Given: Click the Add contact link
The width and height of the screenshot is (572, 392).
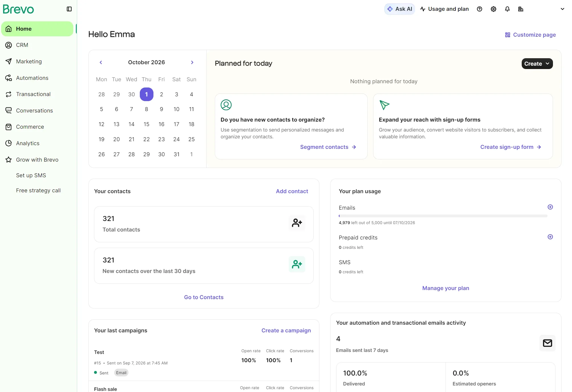Looking at the screenshot, I should coord(292,191).
